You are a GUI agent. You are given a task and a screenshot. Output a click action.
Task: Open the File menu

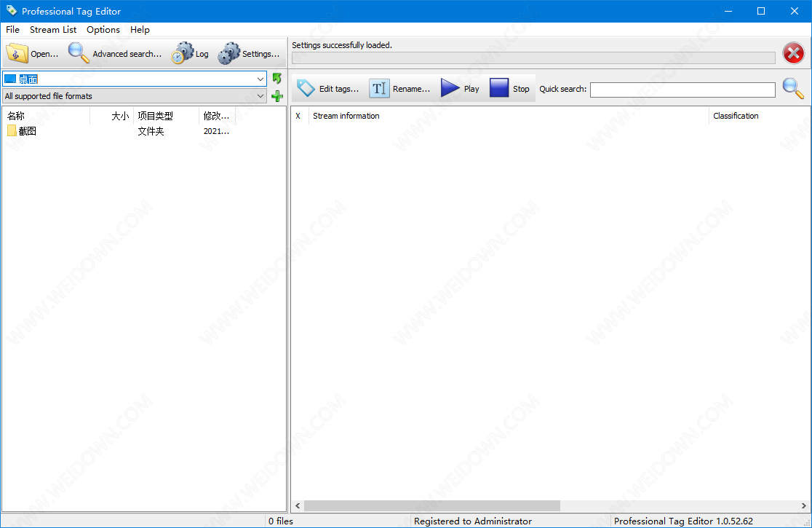pyautogui.click(x=12, y=30)
